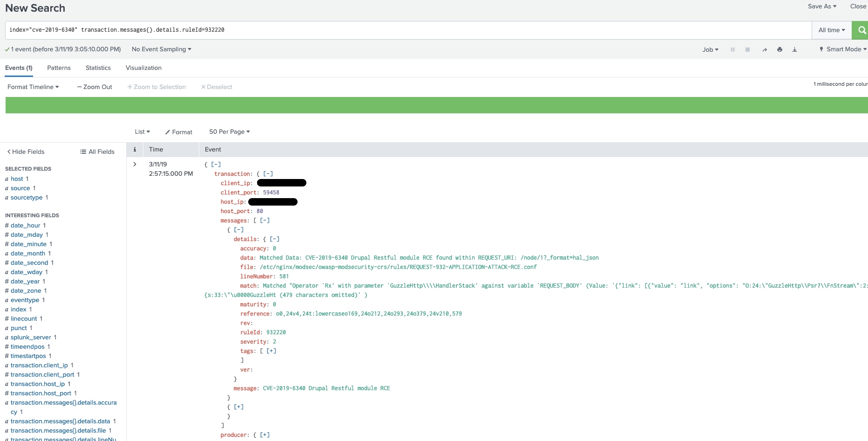
Task: Click the client_port value 59458
Action: pos(271,193)
